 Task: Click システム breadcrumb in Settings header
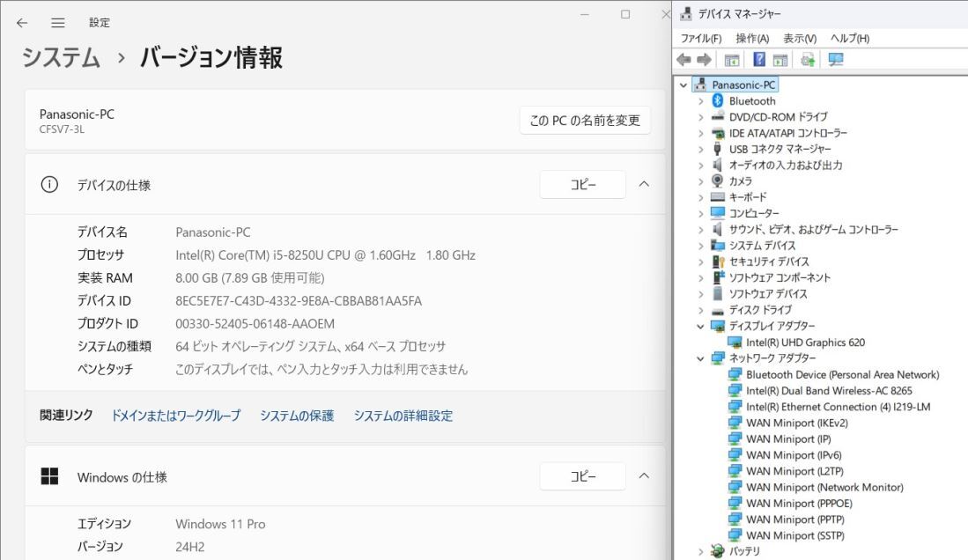pos(61,57)
